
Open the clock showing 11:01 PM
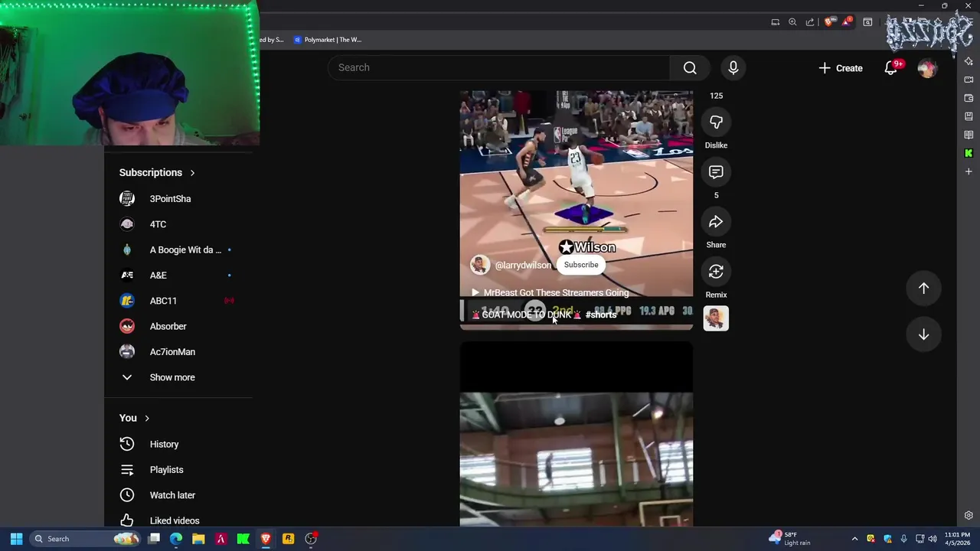coord(957,539)
